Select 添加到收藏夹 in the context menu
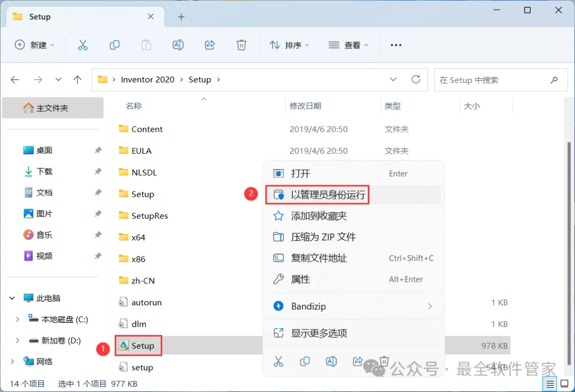Image resolution: width=575 pixels, height=392 pixels. click(x=354, y=216)
